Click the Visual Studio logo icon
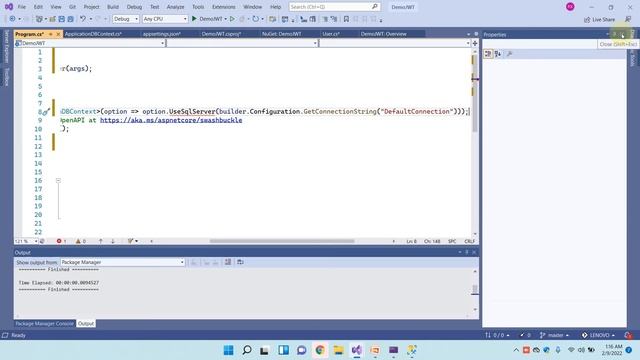 (8, 7)
